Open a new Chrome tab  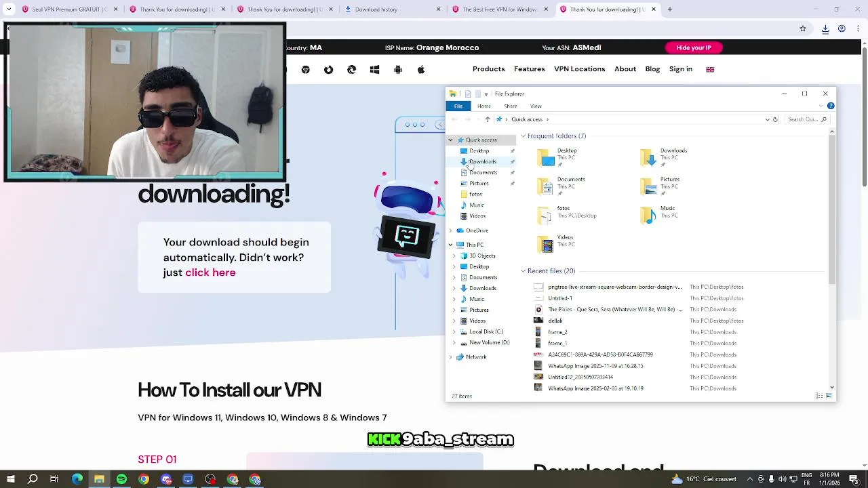click(x=669, y=9)
